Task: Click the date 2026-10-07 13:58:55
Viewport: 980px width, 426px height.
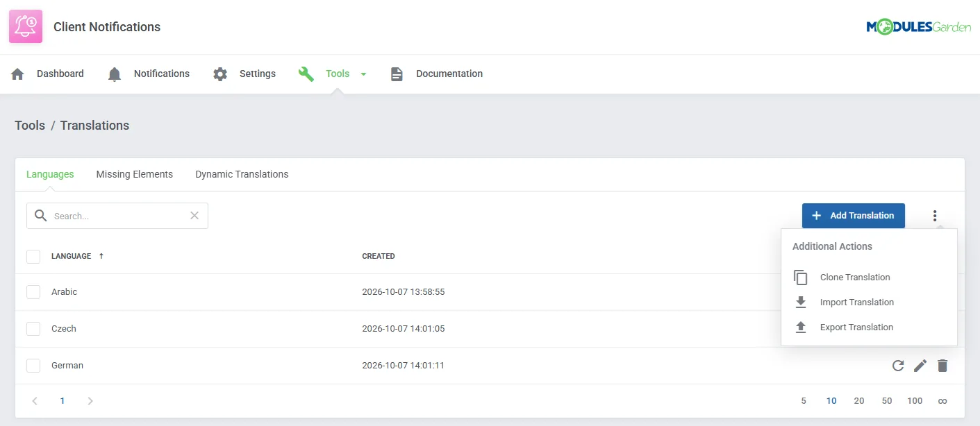Action: tap(404, 292)
